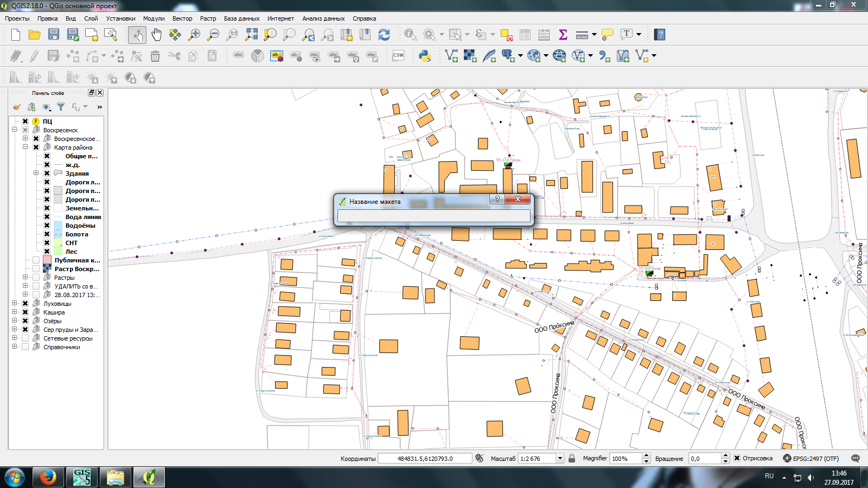Toggle the Отрисовка rendering checkbox
868x488 pixels.
(x=737, y=458)
